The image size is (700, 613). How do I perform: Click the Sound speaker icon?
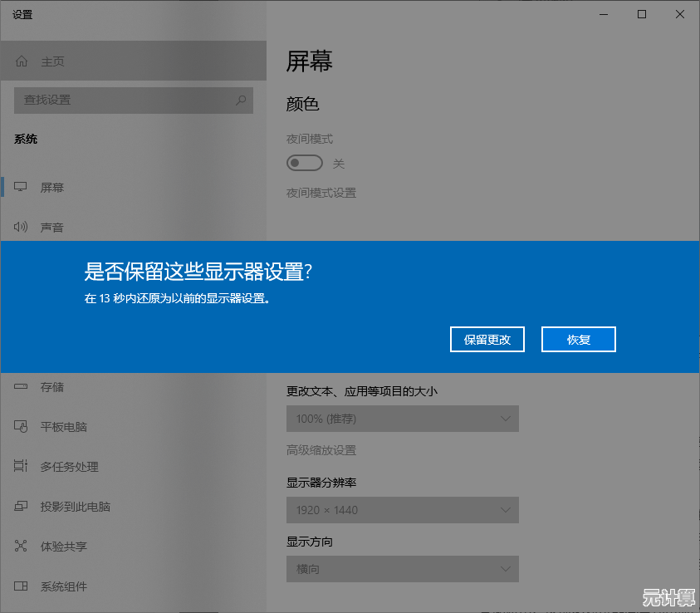22,227
